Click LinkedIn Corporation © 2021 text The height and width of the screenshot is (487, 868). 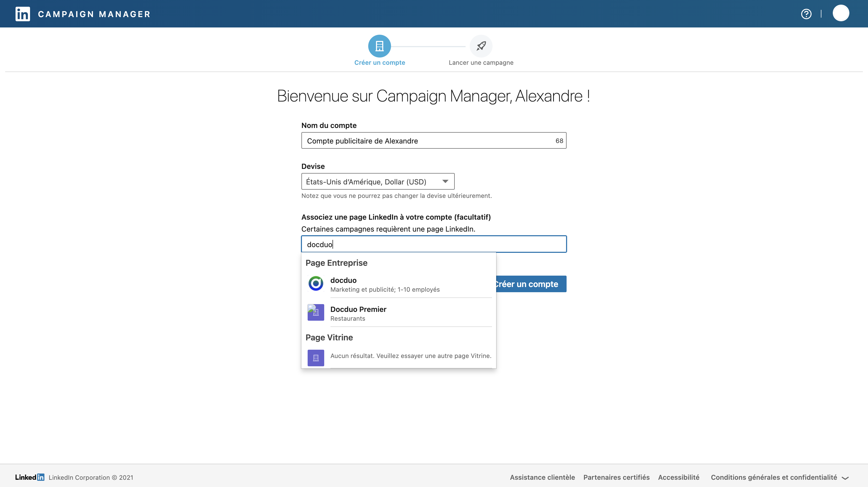[91, 478]
